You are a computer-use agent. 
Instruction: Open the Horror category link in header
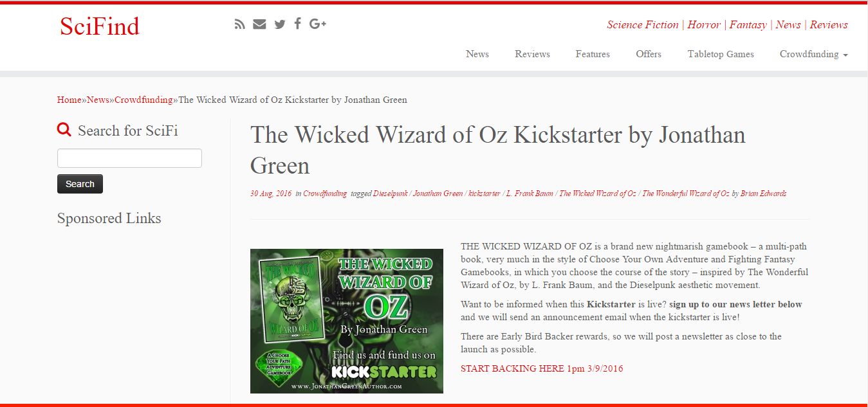(x=704, y=24)
